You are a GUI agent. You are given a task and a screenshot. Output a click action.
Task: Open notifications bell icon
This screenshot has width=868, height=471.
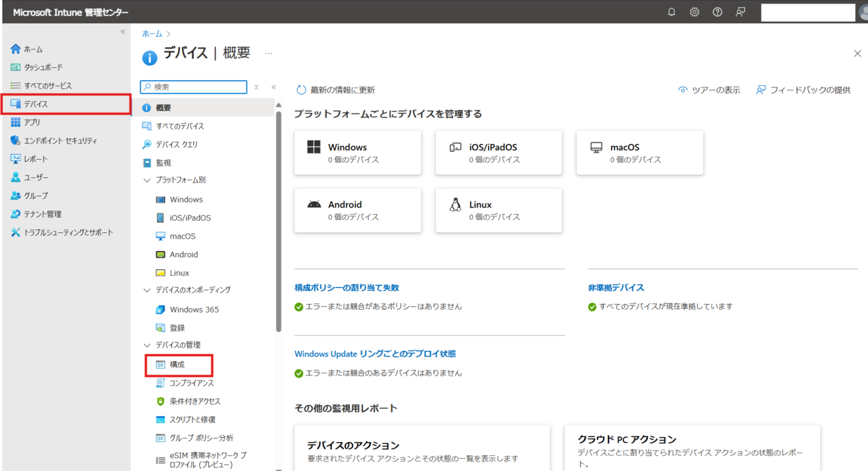tap(672, 12)
